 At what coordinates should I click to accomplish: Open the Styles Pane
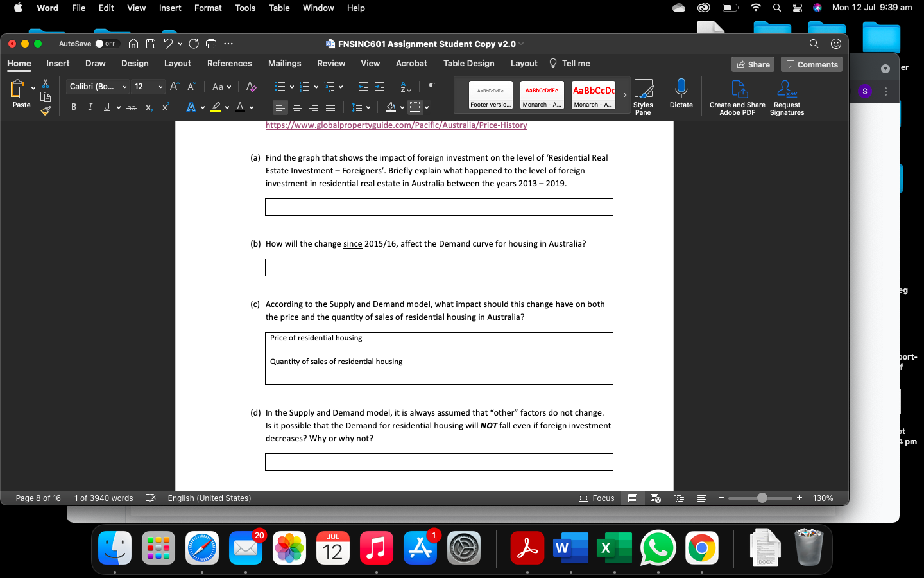[x=643, y=96]
